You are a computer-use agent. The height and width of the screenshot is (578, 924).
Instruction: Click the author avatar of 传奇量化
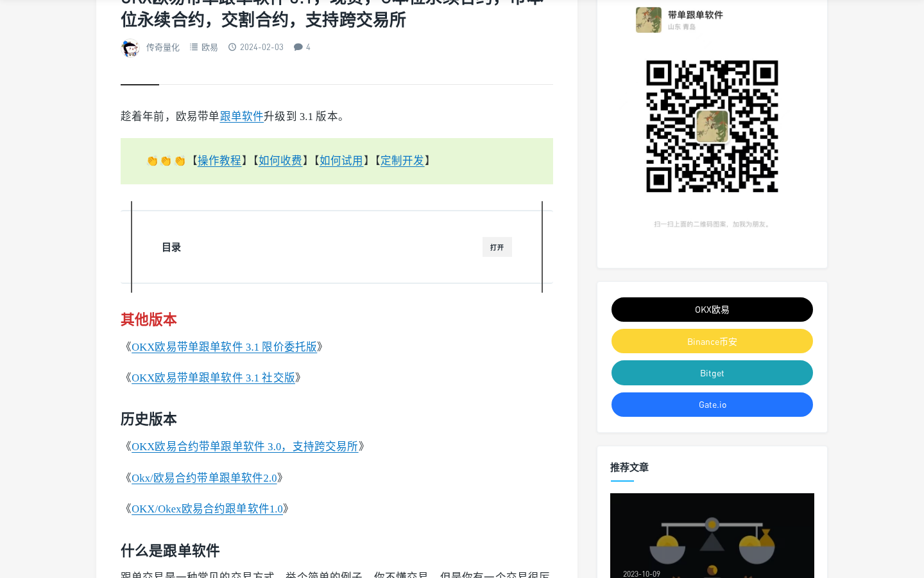coord(130,48)
